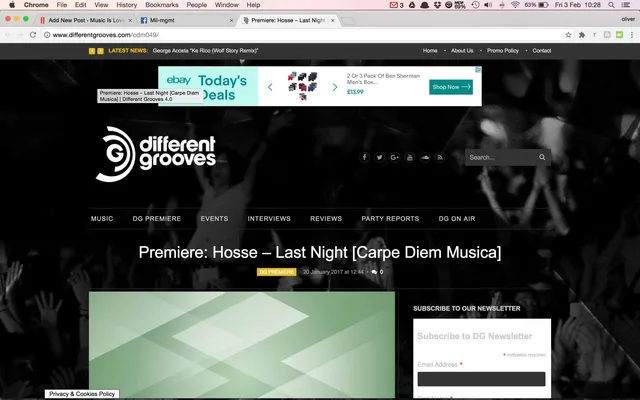
Task: Open Spotlight search in menu bar
Action: [x=611, y=5]
